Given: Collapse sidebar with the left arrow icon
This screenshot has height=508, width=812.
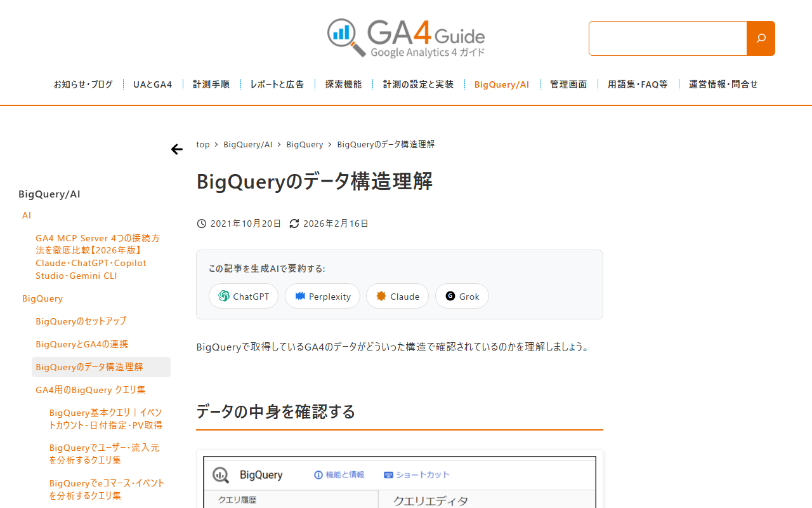Looking at the screenshot, I should point(176,149).
